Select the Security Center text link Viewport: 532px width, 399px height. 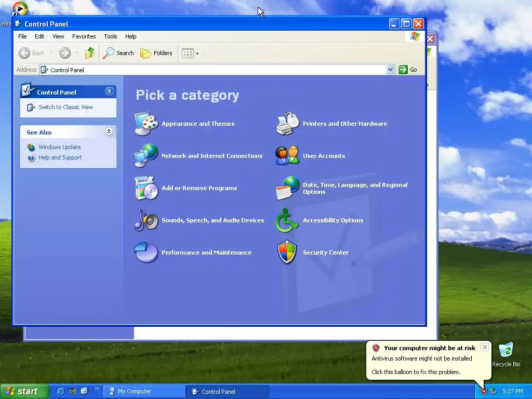coord(326,252)
